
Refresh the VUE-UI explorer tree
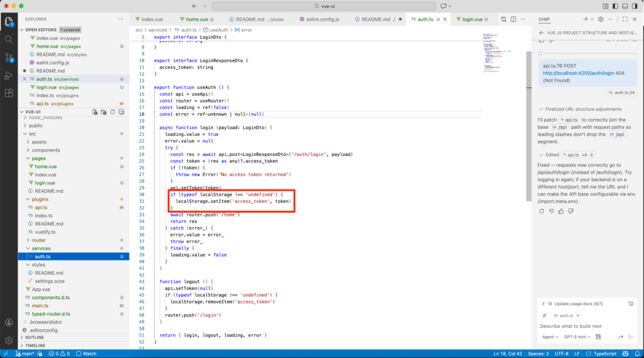click(112, 111)
